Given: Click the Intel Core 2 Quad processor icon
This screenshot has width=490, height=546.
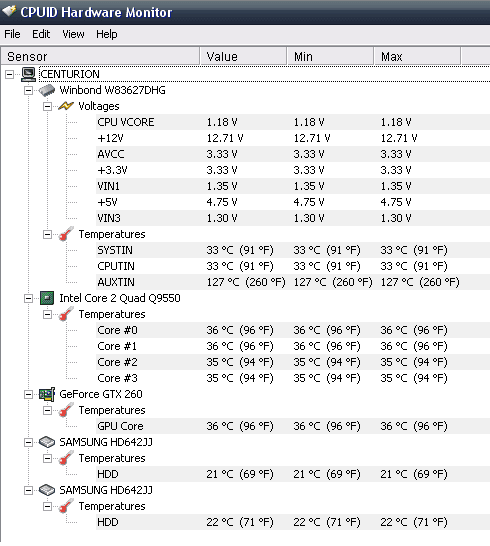Looking at the screenshot, I should click(47, 298).
